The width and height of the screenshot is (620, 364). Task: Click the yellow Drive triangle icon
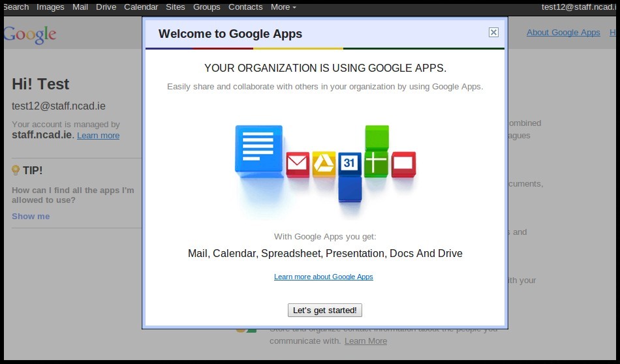(x=324, y=164)
